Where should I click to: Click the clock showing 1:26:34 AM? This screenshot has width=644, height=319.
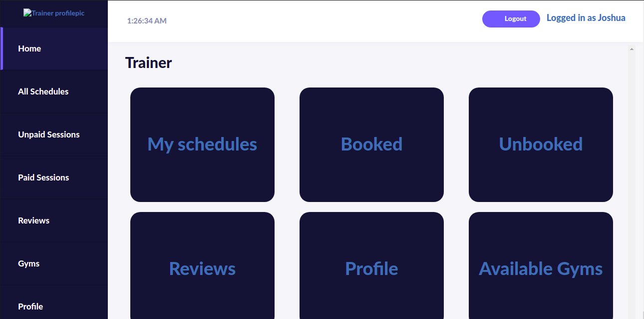[x=147, y=20]
